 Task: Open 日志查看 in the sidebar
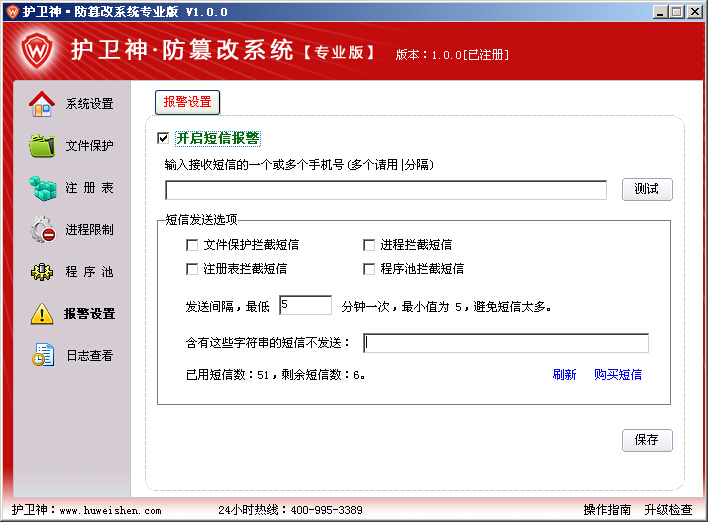click(89, 355)
